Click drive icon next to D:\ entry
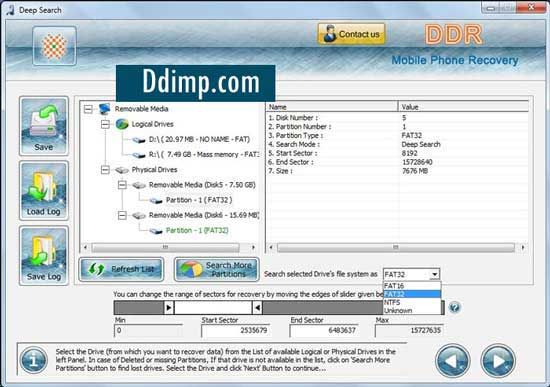The image size is (550, 387). (x=139, y=140)
